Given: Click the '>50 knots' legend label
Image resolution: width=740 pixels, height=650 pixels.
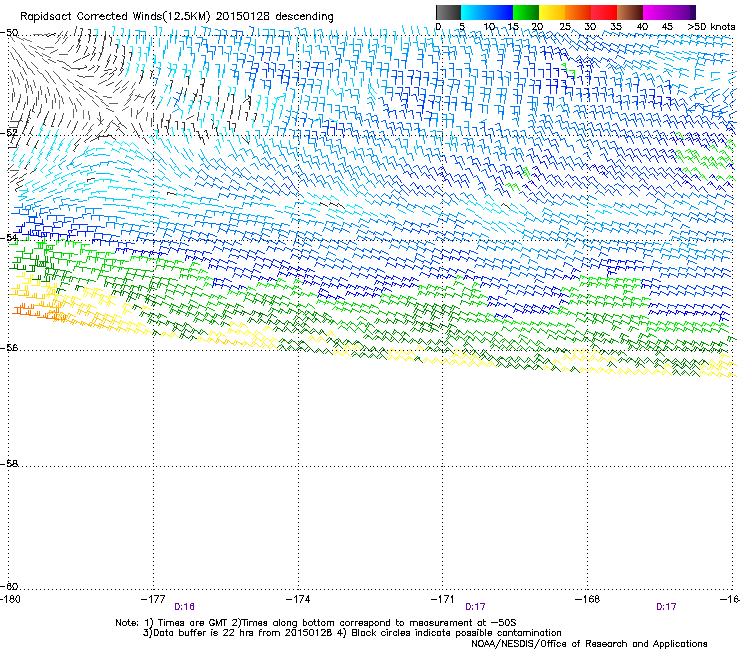Looking at the screenshot, I should click(711, 26).
